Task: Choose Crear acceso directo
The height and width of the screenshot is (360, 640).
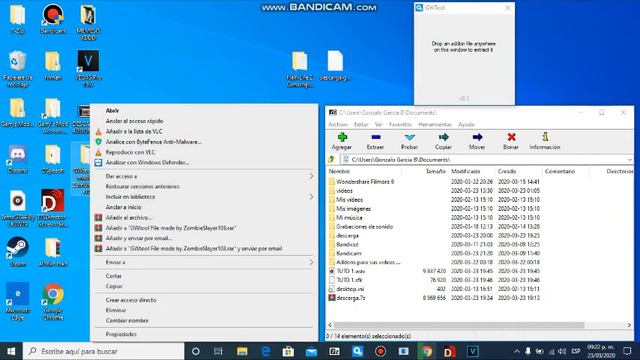Action: tap(204, 300)
